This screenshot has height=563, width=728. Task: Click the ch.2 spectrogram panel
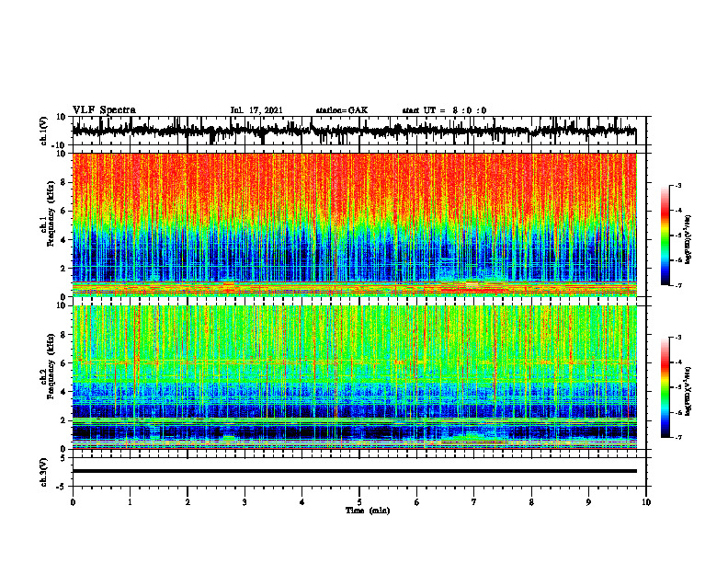tap(354, 377)
